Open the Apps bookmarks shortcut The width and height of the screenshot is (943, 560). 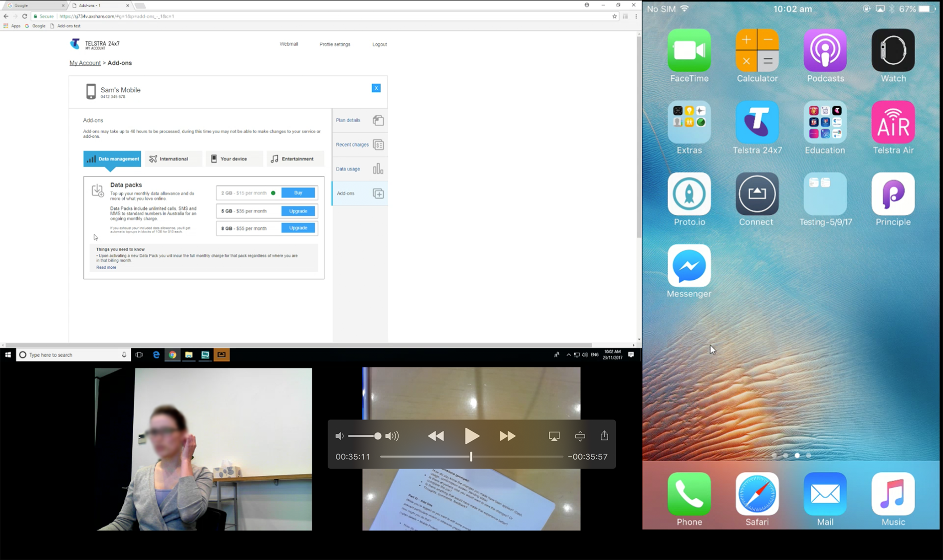(x=12, y=26)
